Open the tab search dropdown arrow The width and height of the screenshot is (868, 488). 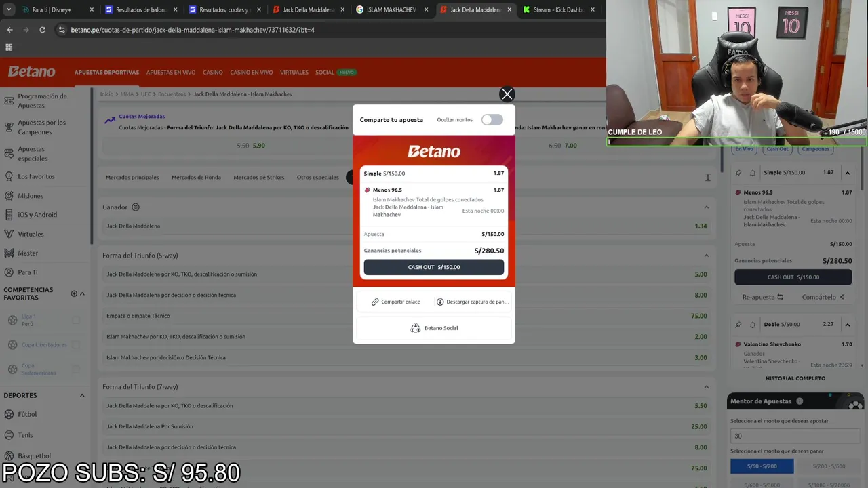point(9,9)
